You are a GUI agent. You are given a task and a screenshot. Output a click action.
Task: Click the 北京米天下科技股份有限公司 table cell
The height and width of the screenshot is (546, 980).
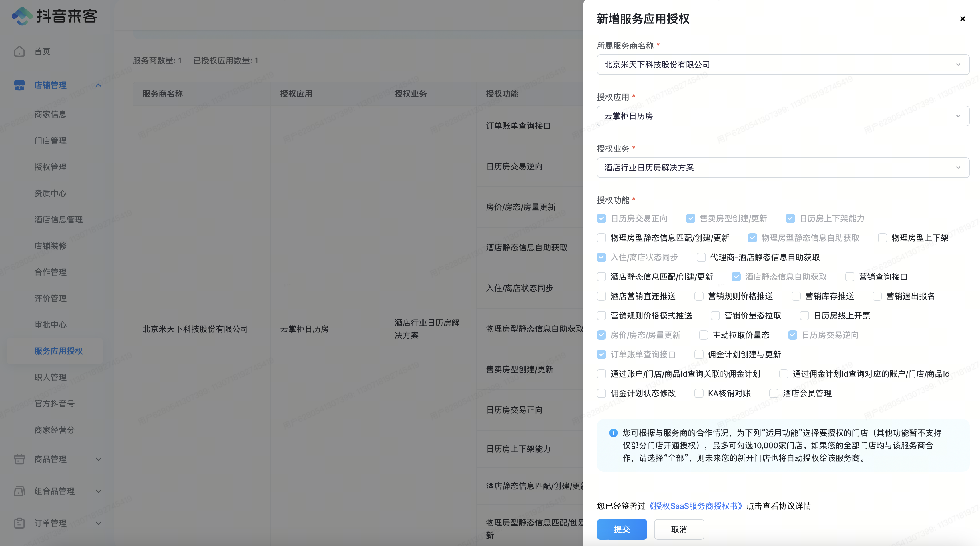click(195, 329)
